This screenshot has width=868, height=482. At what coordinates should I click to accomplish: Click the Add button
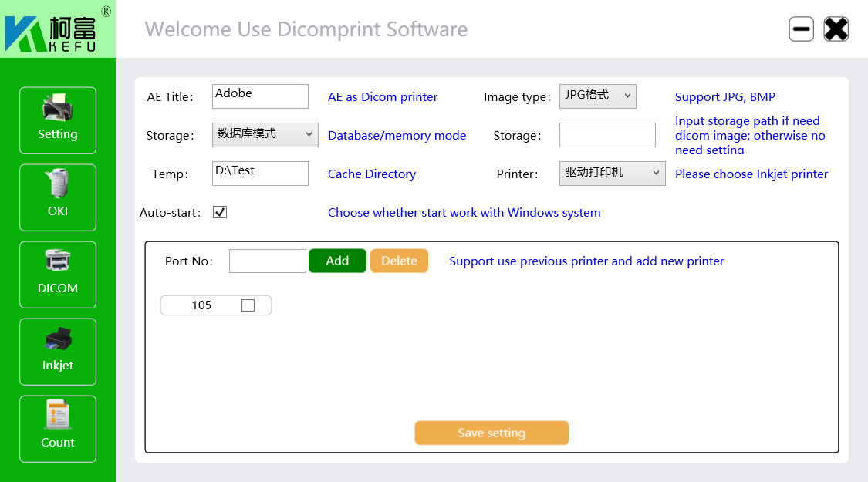click(337, 261)
